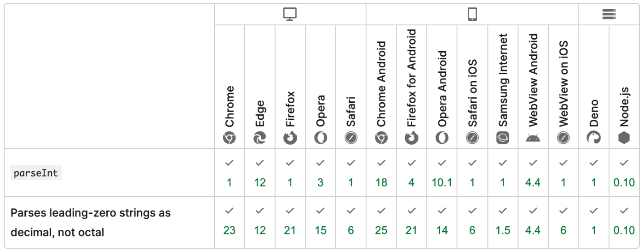Click the Samsung Internet icon

click(503, 137)
